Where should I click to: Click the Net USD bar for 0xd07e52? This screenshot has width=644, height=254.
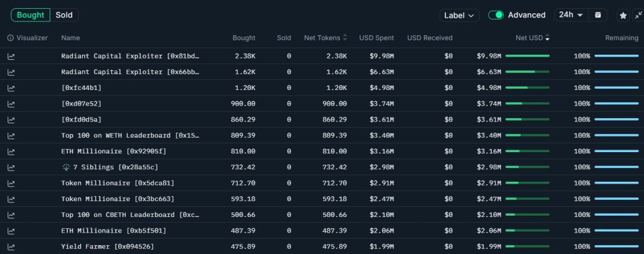(527, 104)
